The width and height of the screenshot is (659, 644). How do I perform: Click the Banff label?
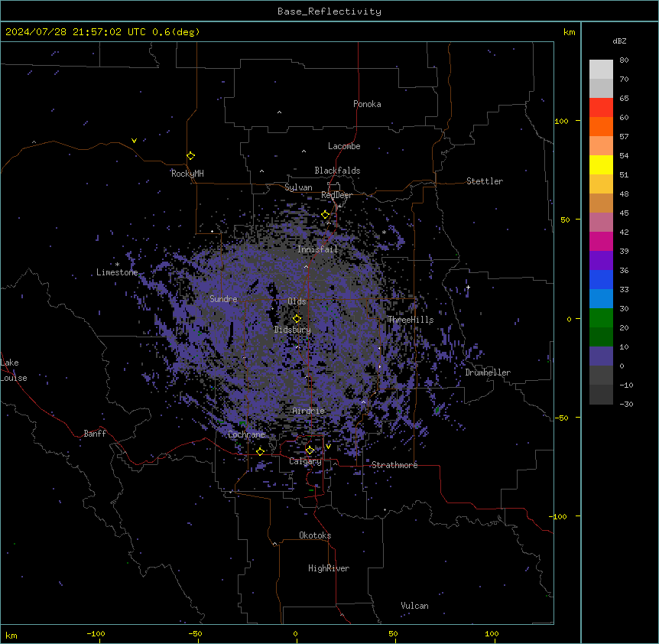pos(95,434)
